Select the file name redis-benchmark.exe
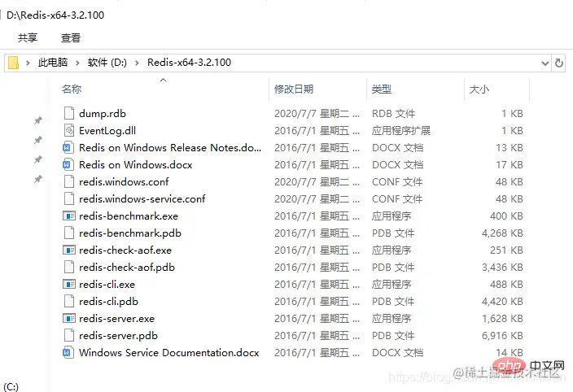Viewport: 573px width, 392px height. 129,216
